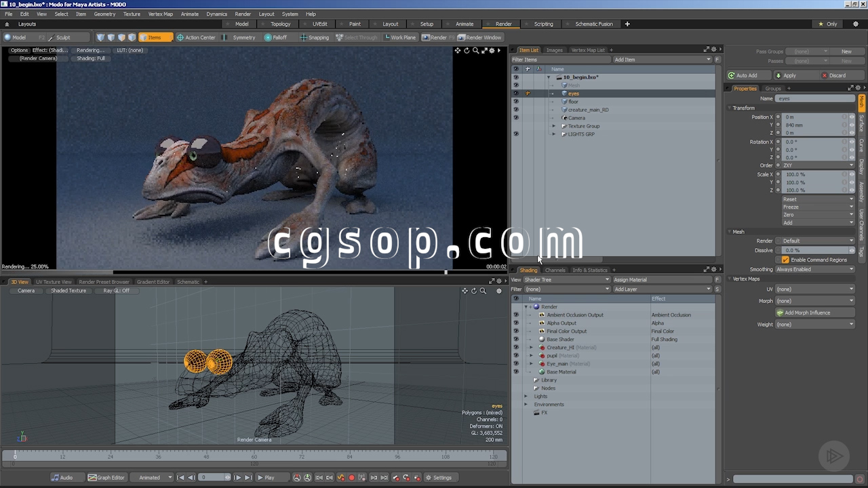Activate the Action Center tool
Image resolution: width=868 pixels, height=488 pixels.
[196, 37]
